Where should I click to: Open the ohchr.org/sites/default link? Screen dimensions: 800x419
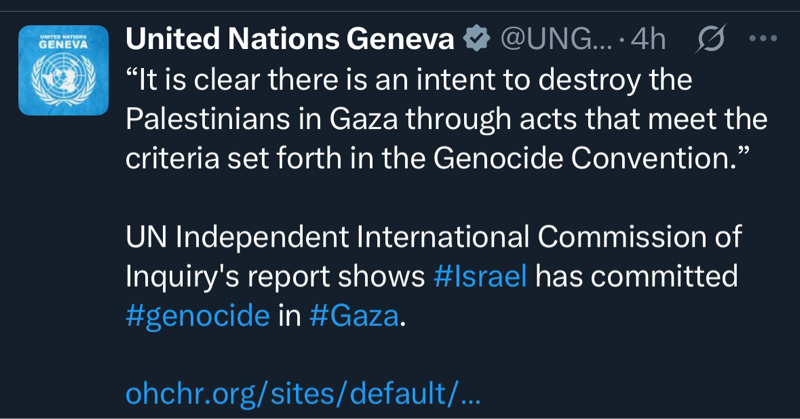point(303,393)
